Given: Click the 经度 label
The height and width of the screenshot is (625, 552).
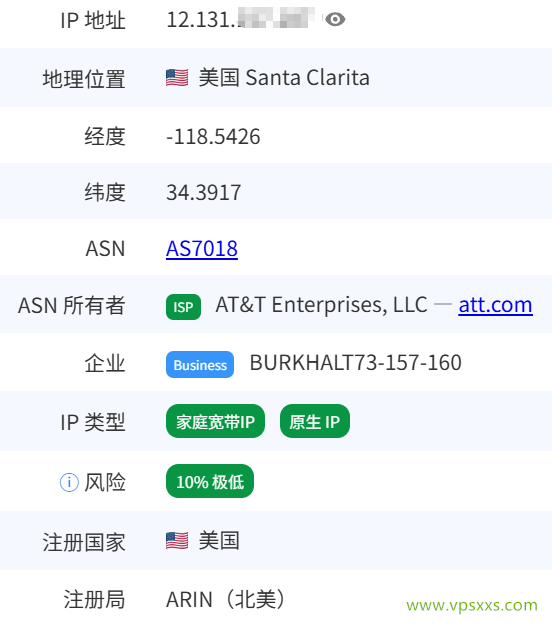Looking at the screenshot, I should 105,137.
